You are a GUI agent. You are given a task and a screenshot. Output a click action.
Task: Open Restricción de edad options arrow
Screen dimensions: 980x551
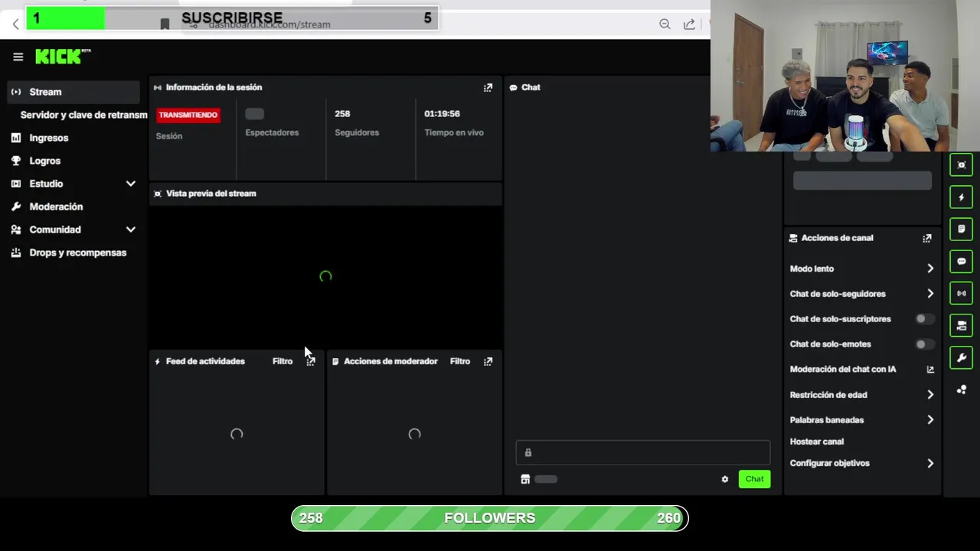coord(930,395)
